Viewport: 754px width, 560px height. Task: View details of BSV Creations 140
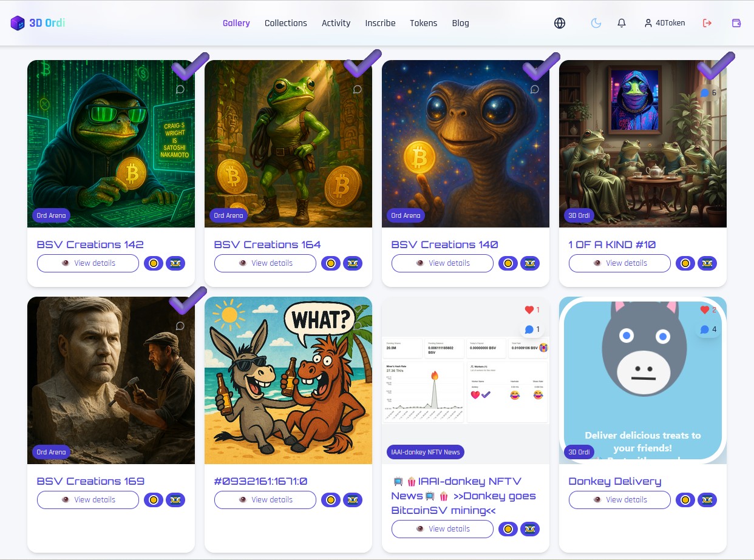[443, 263]
